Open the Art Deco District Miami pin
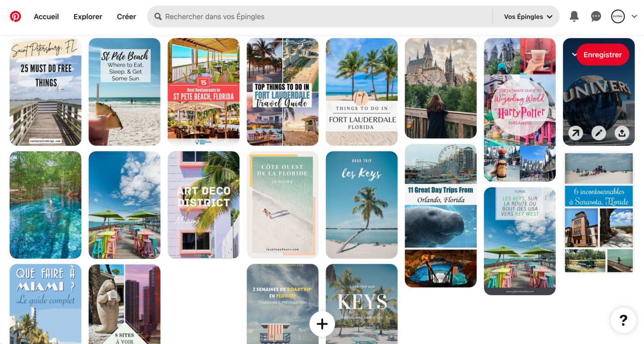The width and height of the screenshot is (644, 344). tap(203, 204)
